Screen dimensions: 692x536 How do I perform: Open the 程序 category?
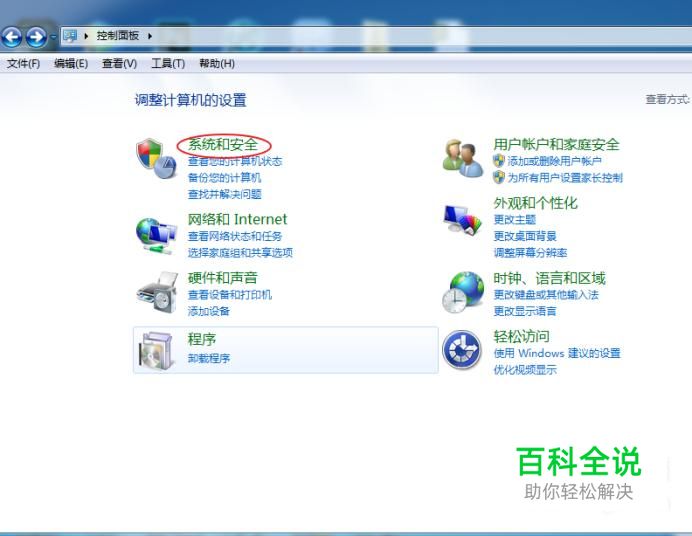202,339
